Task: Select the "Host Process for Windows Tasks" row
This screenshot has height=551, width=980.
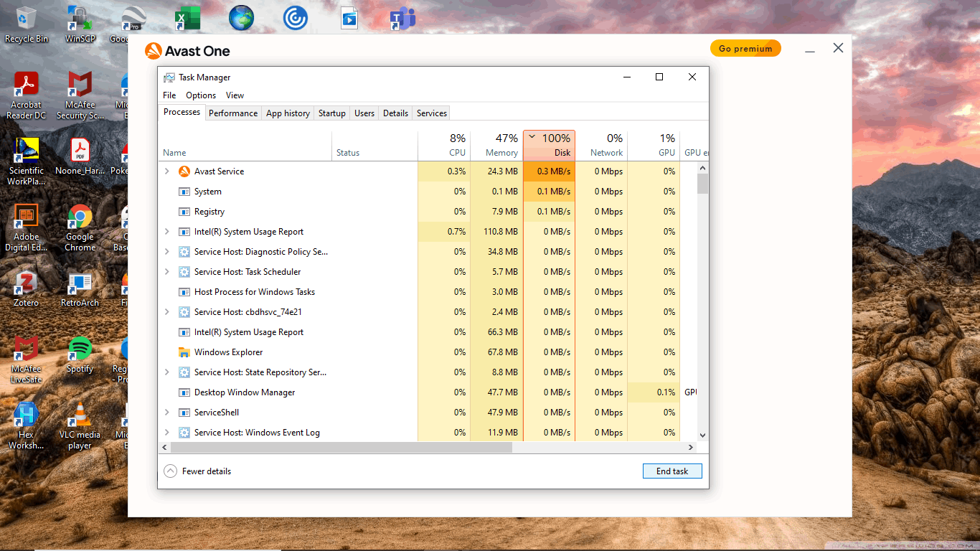Action: (428, 292)
